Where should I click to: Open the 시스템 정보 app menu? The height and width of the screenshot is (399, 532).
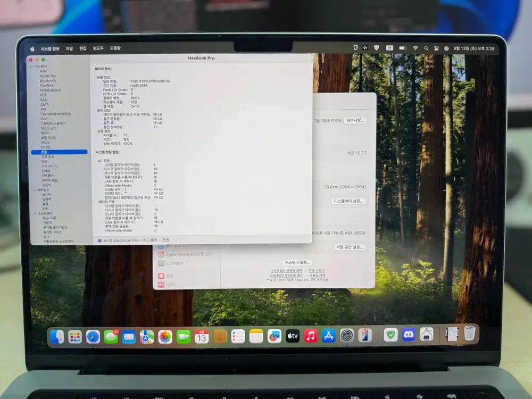tap(50, 48)
